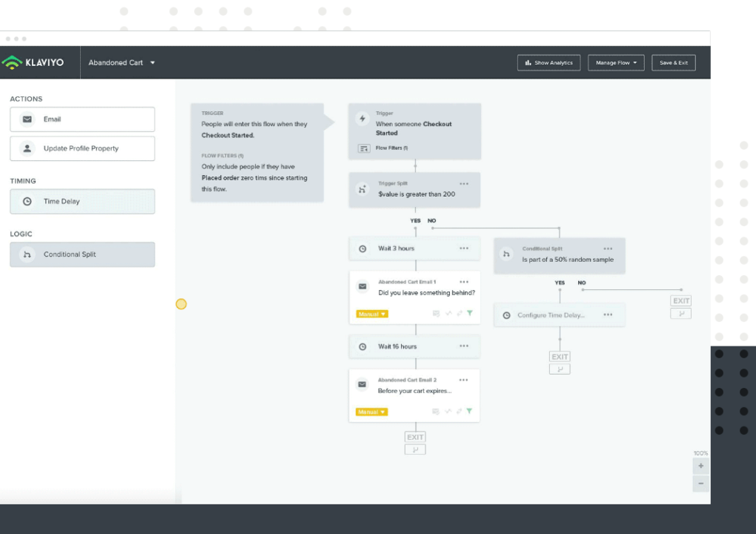Click green filter icon on Abandoned Cart Email 1
This screenshot has height=534, width=756.
coord(469,314)
